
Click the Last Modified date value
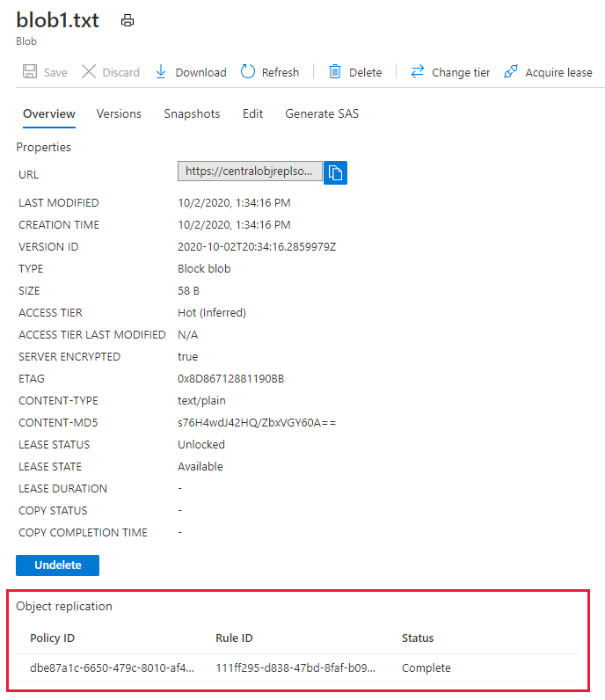tap(234, 203)
